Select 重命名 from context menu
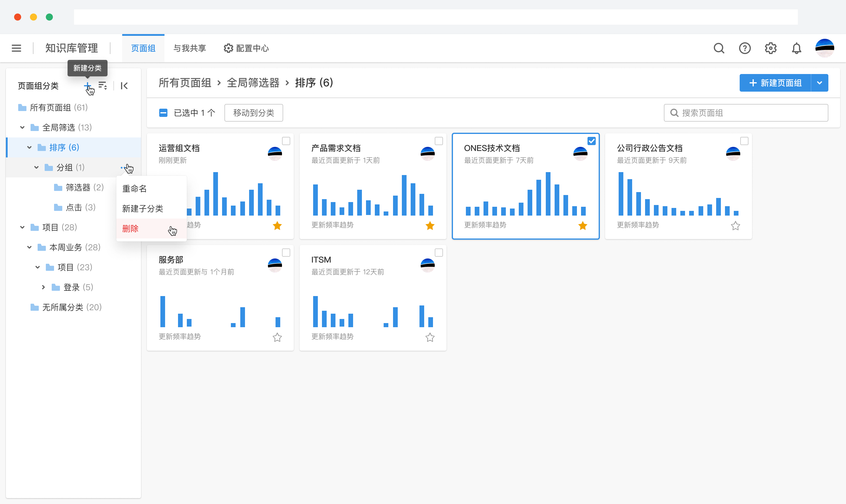This screenshot has height=504, width=846. [x=135, y=188]
